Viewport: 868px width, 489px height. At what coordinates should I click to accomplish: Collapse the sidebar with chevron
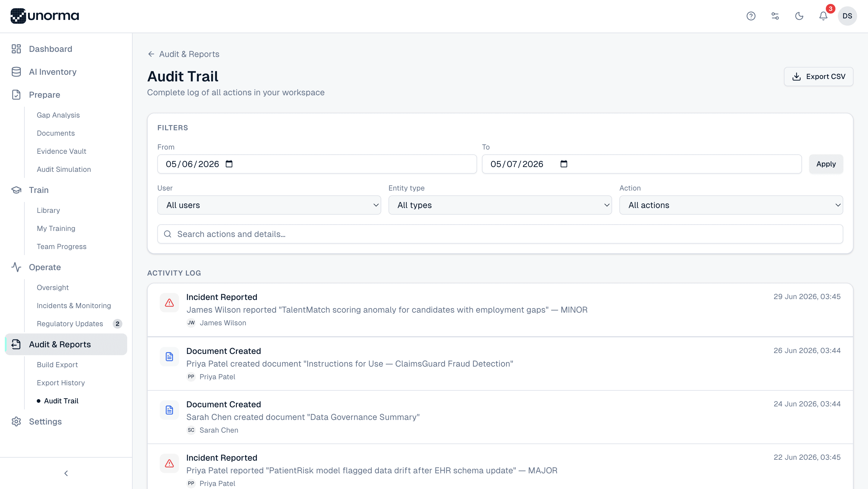click(x=66, y=473)
